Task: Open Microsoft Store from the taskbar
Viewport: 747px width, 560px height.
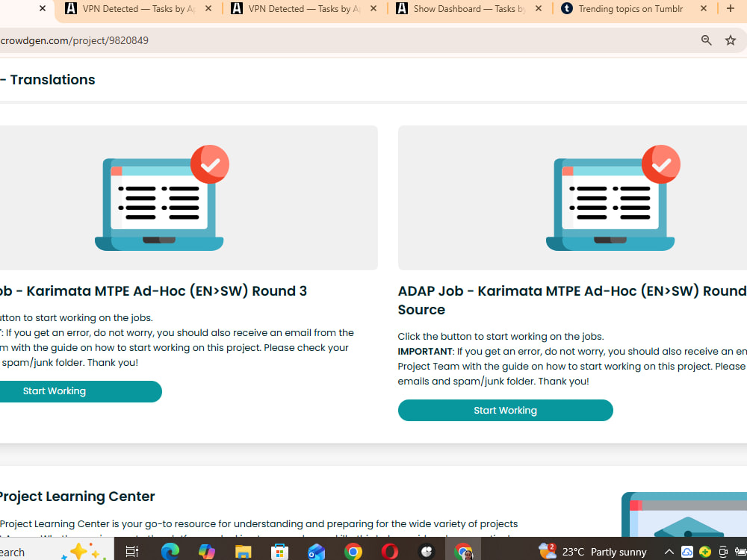Action: click(x=279, y=552)
